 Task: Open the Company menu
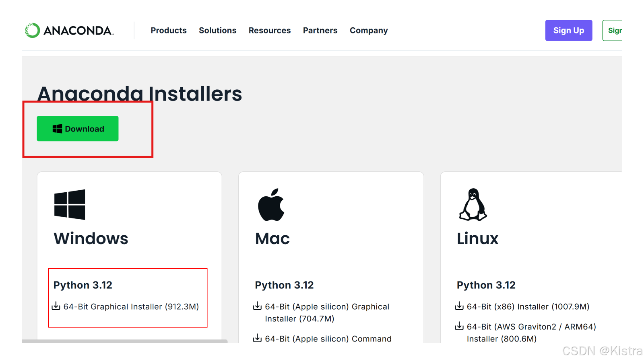(369, 31)
